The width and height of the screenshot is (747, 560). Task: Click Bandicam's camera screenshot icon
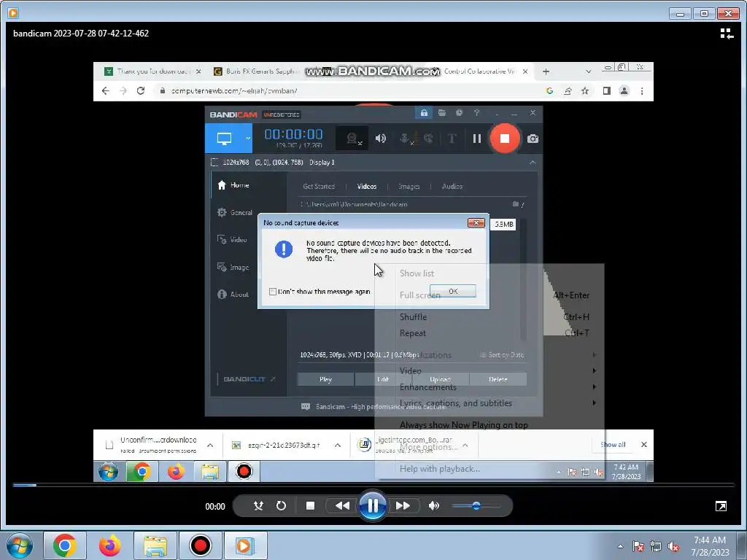[533, 139]
